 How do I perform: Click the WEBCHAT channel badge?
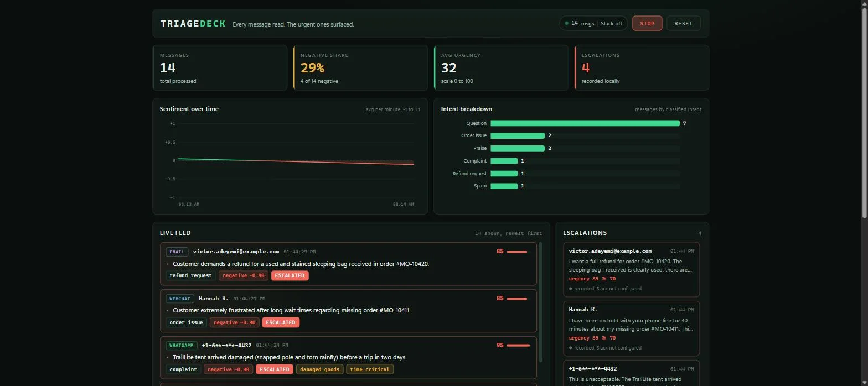coord(180,299)
